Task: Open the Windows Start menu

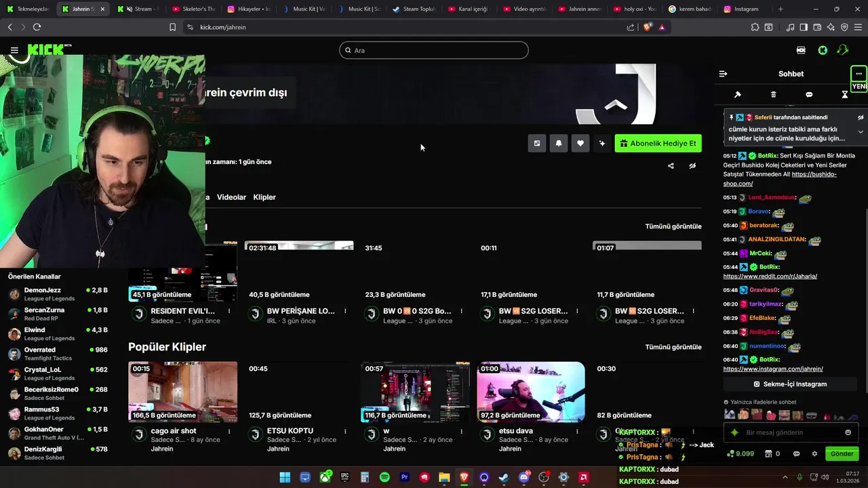Action: tap(285, 477)
